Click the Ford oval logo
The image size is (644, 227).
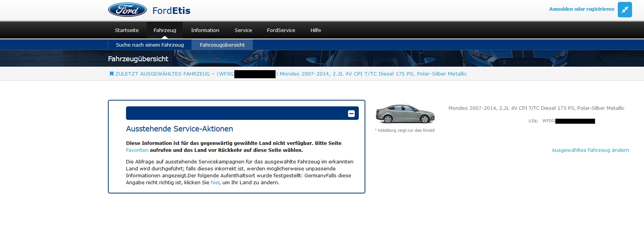tap(127, 10)
